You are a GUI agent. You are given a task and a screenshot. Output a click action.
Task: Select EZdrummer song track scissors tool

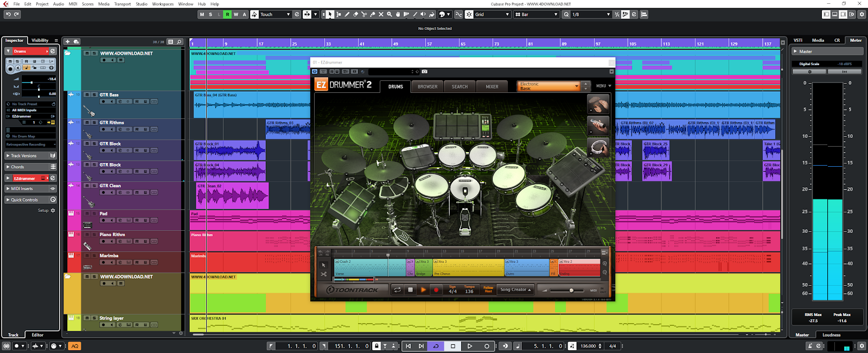click(x=324, y=274)
